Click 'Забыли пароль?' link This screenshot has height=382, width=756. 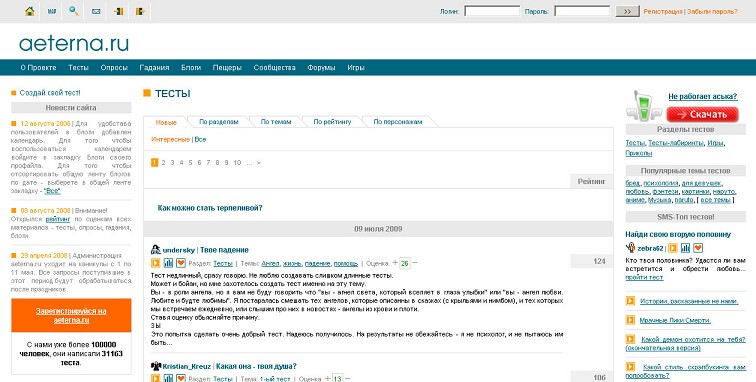point(712,11)
